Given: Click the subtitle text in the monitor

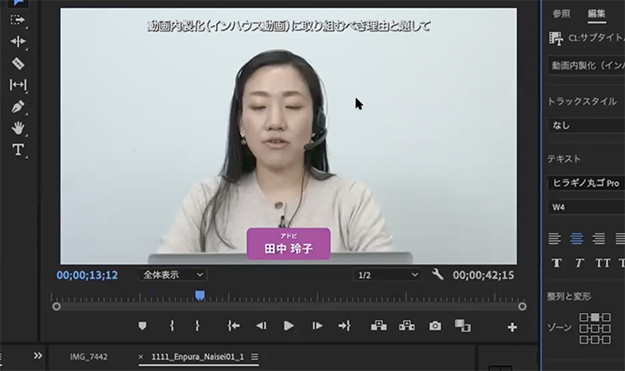Looking at the screenshot, I should coord(289,26).
